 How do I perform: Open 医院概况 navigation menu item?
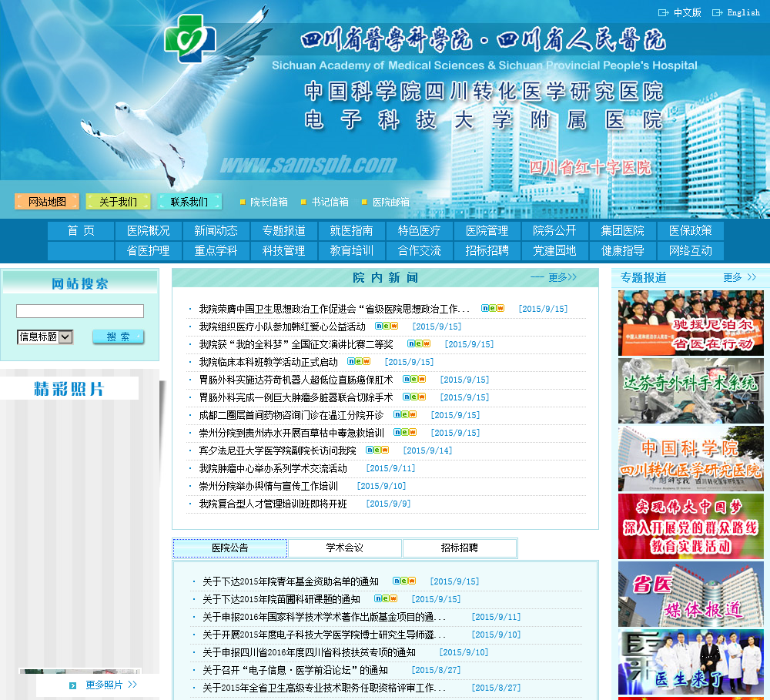149,231
